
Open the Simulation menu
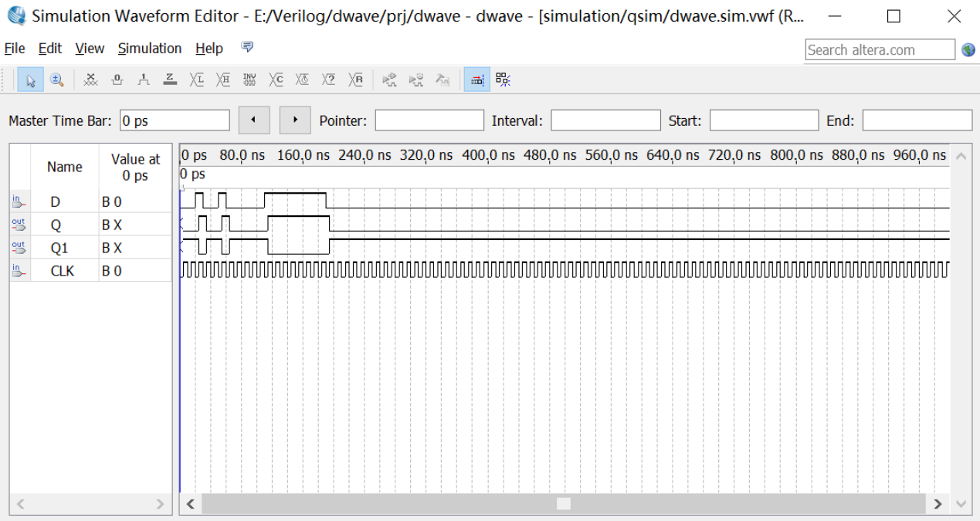point(149,48)
